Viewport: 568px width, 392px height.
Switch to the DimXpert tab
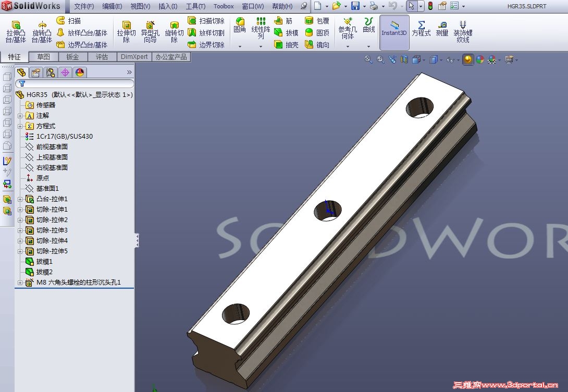point(134,57)
